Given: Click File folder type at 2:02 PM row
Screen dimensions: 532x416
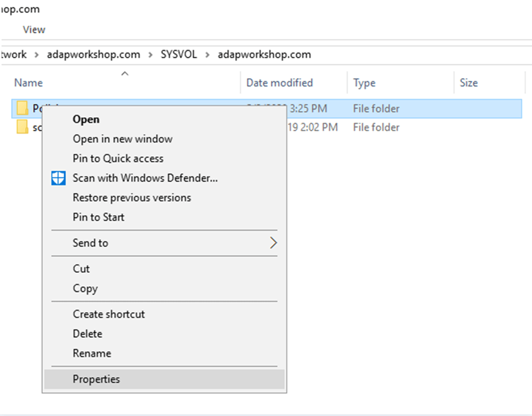Looking at the screenshot, I should pyautogui.click(x=376, y=127).
